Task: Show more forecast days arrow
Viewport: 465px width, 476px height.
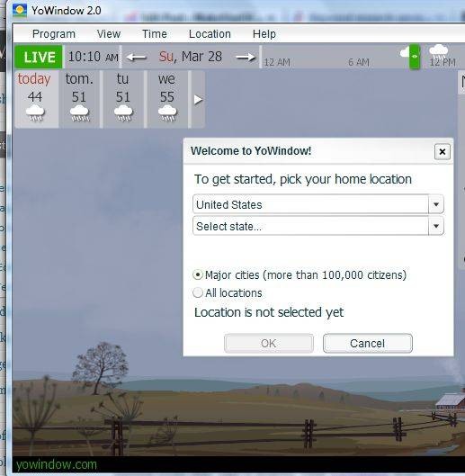Action: [x=198, y=99]
